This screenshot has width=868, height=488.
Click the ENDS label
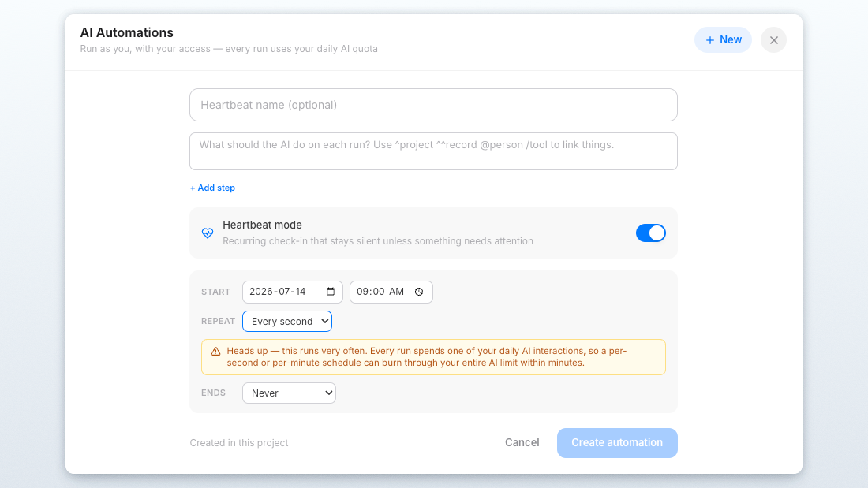click(213, 393)
